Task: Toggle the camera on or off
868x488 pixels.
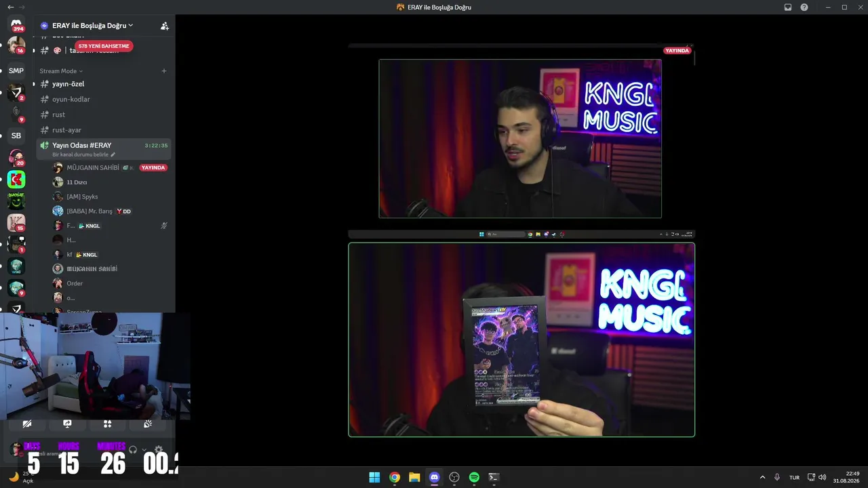Action: (26, 424)
